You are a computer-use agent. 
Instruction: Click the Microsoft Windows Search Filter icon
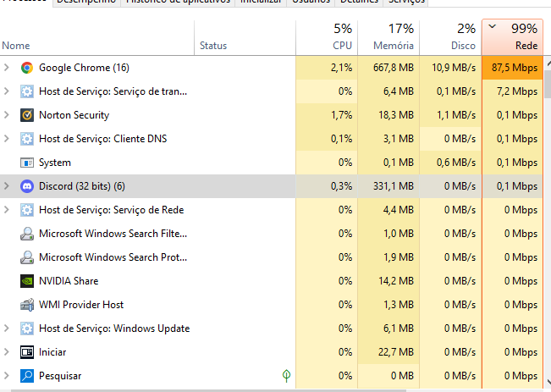click(x=27, y=234)
